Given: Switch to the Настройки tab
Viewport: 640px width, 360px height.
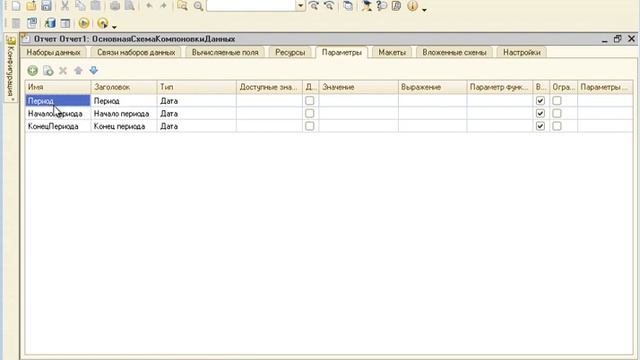Looking at the screenshot, I should [522, 52].
